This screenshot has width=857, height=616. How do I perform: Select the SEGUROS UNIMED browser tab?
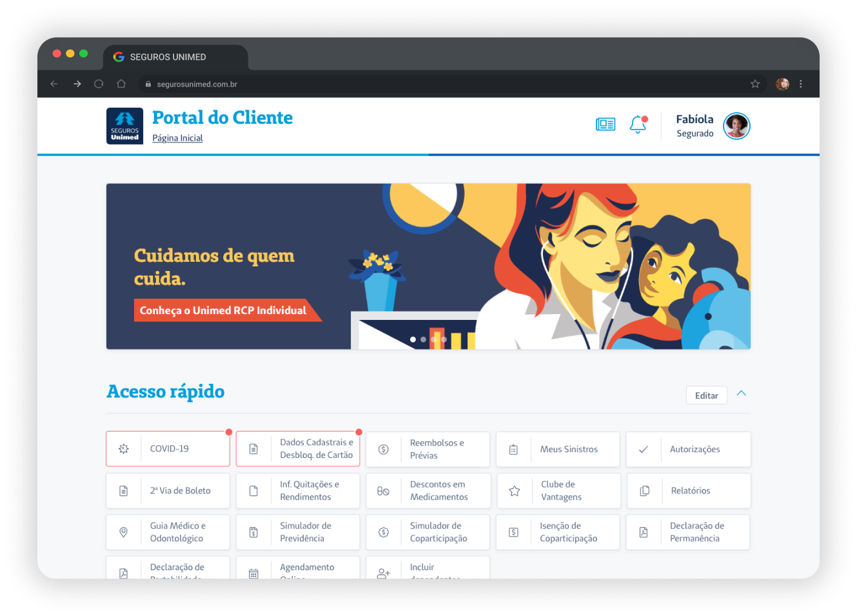(175, 57)
